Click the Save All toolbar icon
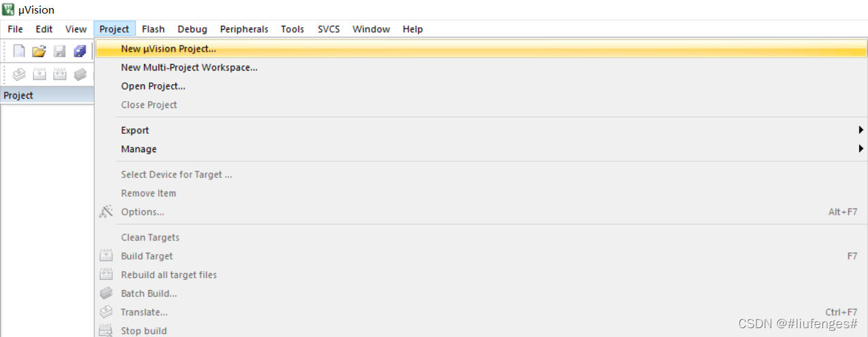The image size is (868, 337). pyautogui.click(x=80, y=51)
